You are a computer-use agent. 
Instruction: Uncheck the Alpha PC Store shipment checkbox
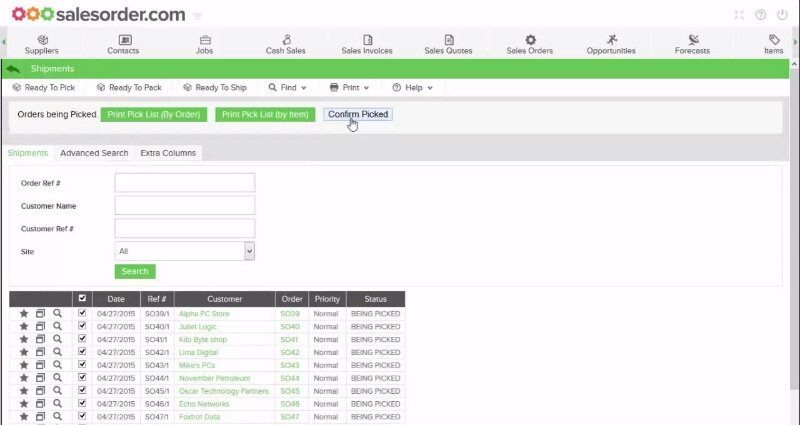(x=83, y=314)
